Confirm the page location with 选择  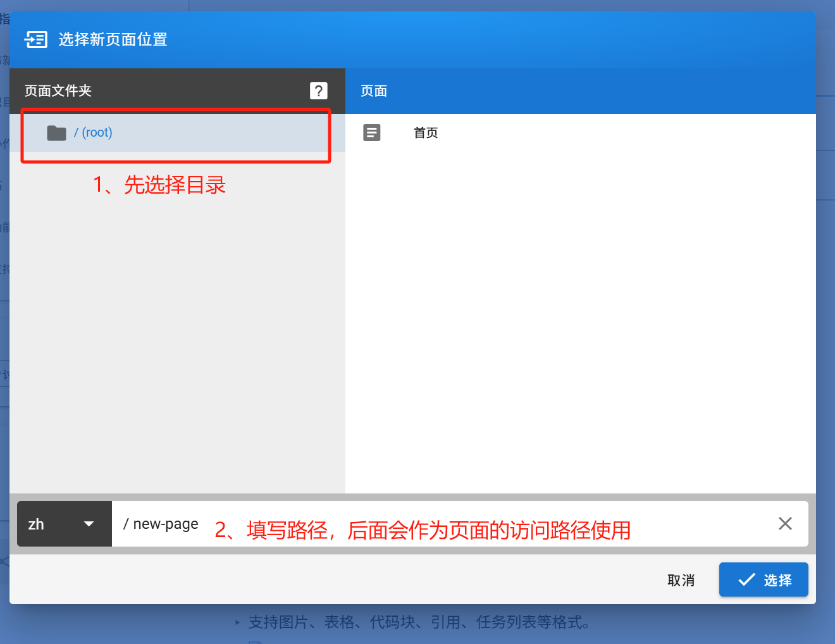[x=764, y=579]
